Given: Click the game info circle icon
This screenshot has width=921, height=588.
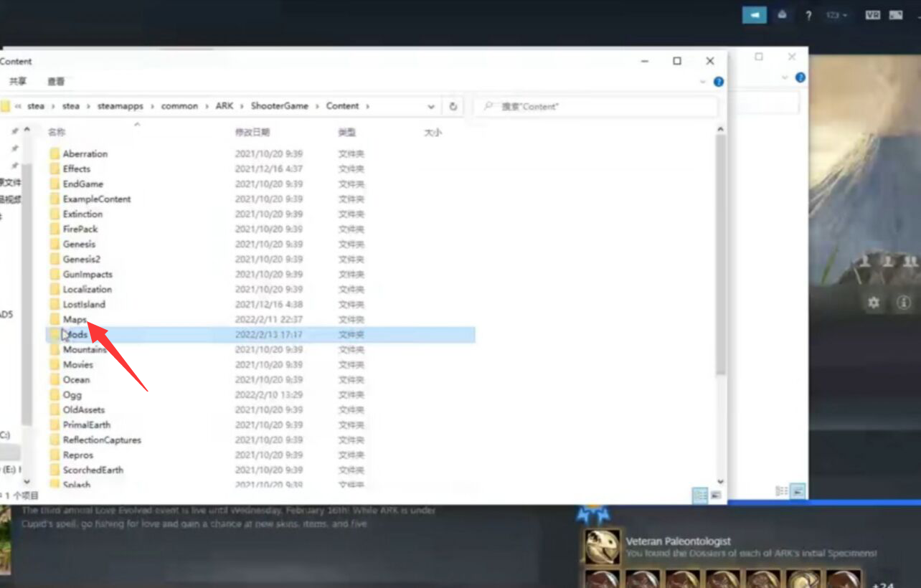Looking at the screenshot, I should [903, 303].
